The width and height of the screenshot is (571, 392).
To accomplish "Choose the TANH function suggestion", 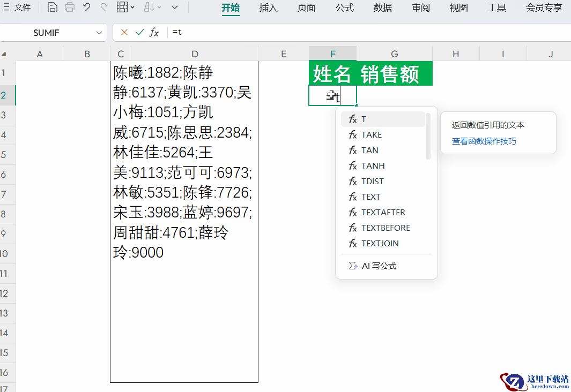I will pos(383,166).
